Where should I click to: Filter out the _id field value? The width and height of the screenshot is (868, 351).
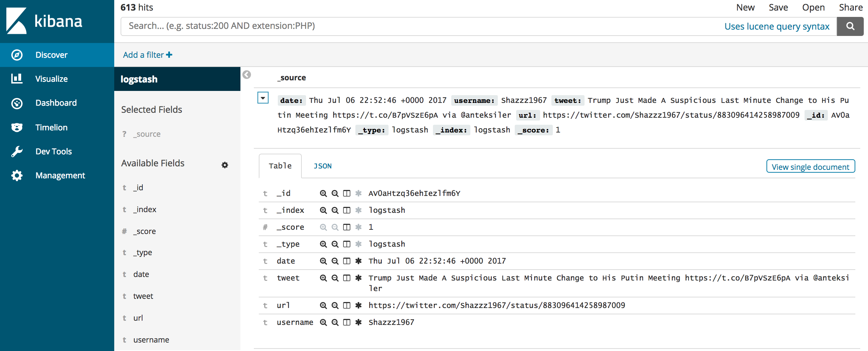[335, 193]
